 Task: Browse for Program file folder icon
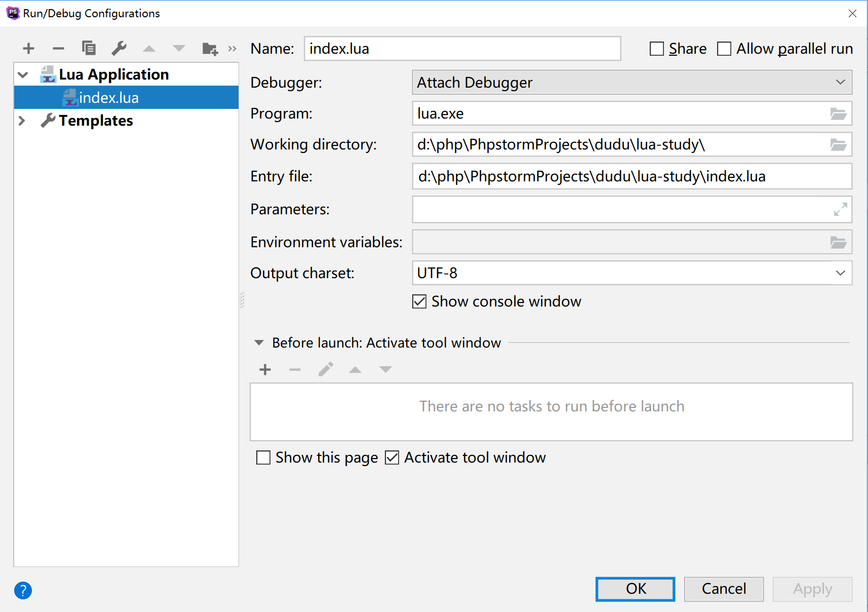839,113
